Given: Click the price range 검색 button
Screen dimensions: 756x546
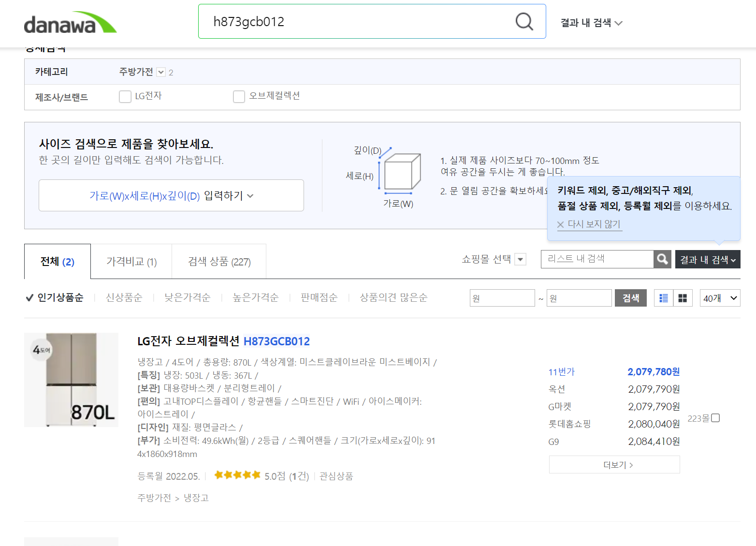Looking at the screenshot, I should (x=631, y=298).
